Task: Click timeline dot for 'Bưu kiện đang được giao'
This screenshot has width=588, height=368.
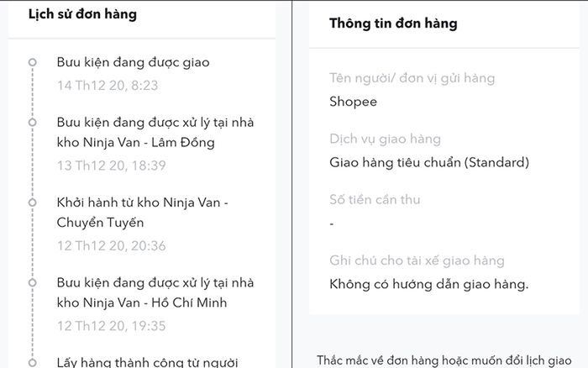Action: [33, 62]
